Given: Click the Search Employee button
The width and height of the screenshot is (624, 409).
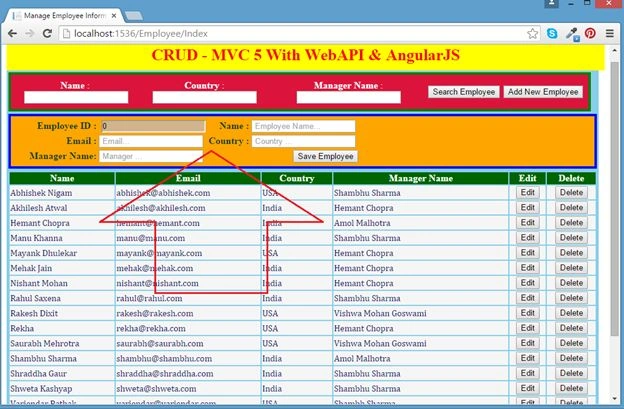Looking at the screenshot, I should [464, 92].
